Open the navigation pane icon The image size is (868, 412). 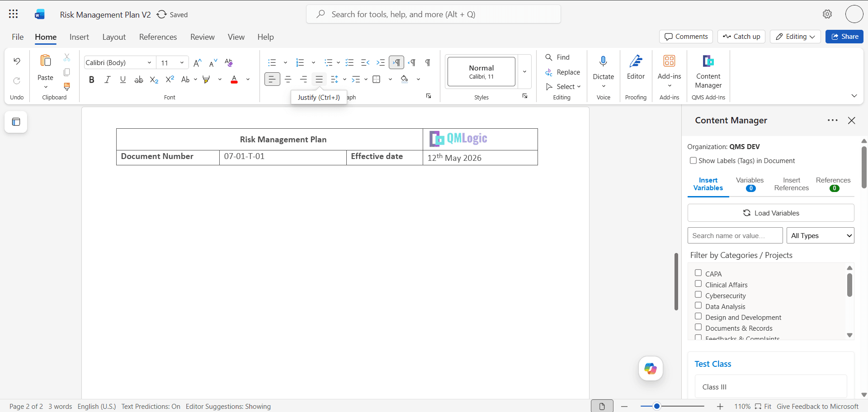point(16,122)
